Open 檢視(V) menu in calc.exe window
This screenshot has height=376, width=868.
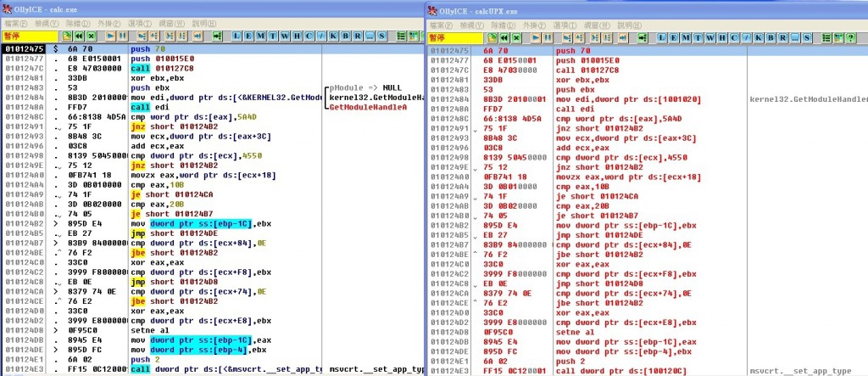click(x=47, y=23)
